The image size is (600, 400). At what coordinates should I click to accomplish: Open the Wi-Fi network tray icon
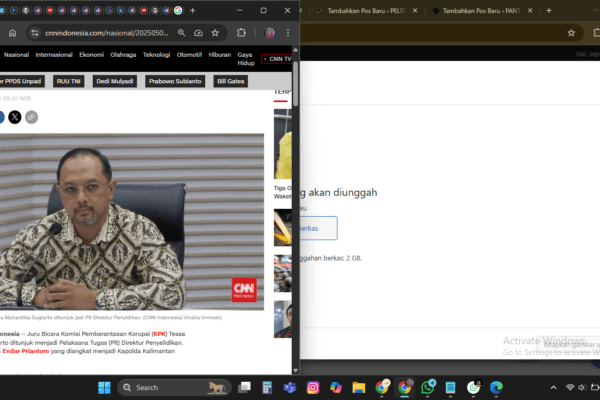coord(570,388)
